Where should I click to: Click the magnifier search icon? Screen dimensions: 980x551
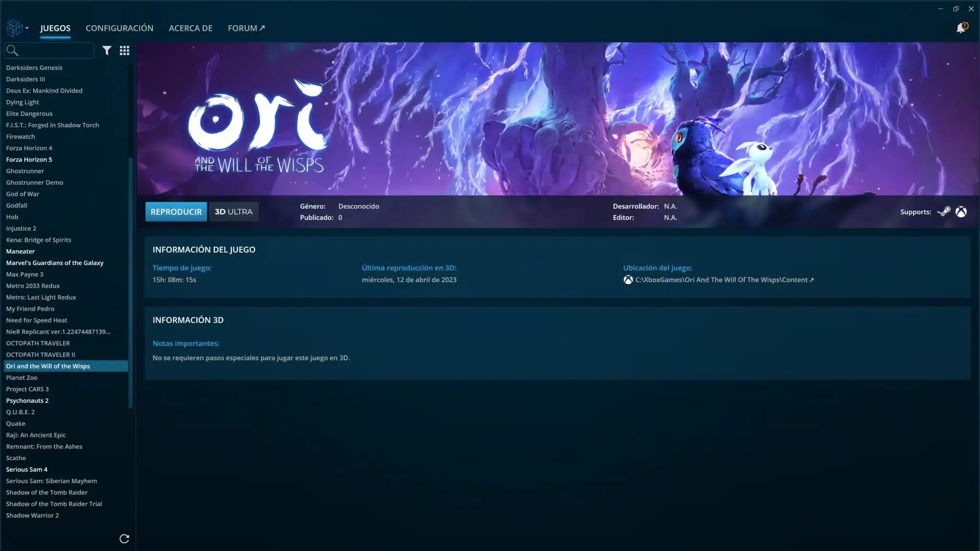click(x=12, y=50)
